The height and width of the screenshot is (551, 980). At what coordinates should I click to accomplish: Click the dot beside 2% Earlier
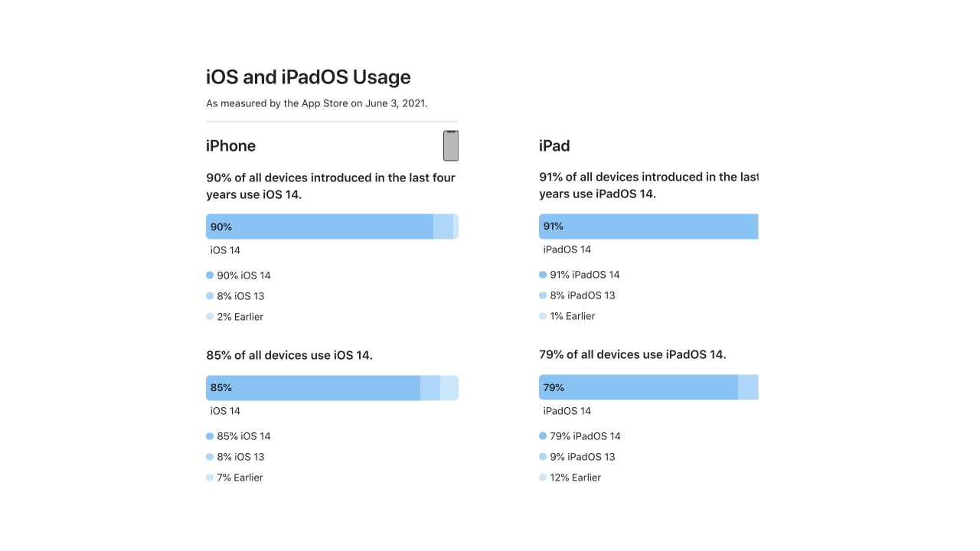coord(210,317)
